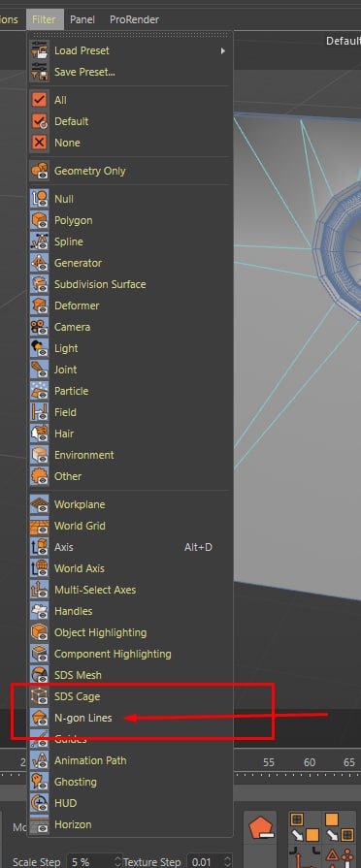Toggle HUD display
361x868 pixels.
pyautogui.click(x=130, y=803)
